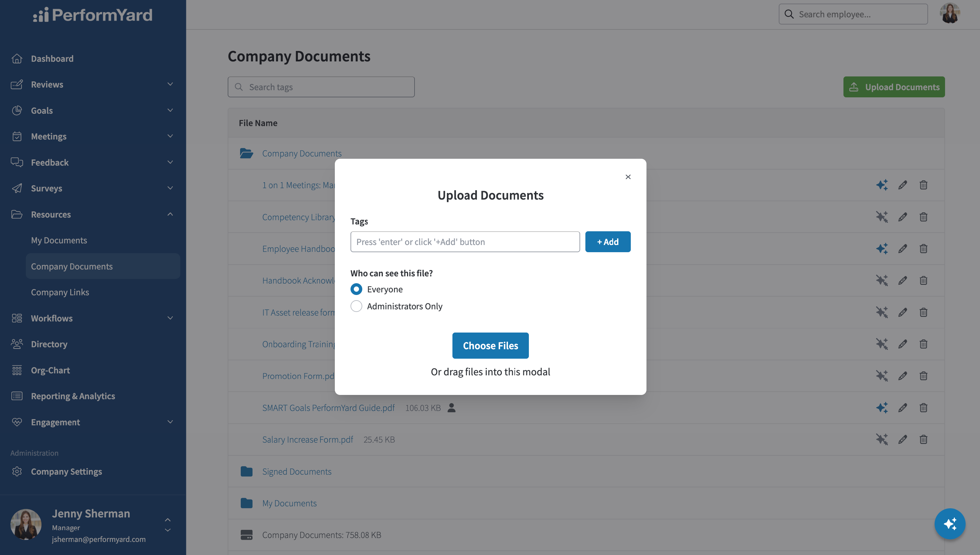The height and width of the screenshot is (555, 980).
Task: Open the Jenny Sherman account switcher
Action: [167, 525]
